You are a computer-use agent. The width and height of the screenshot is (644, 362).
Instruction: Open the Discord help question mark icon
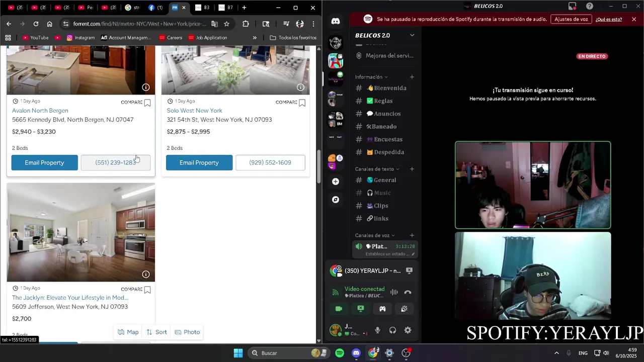point(590,6)
